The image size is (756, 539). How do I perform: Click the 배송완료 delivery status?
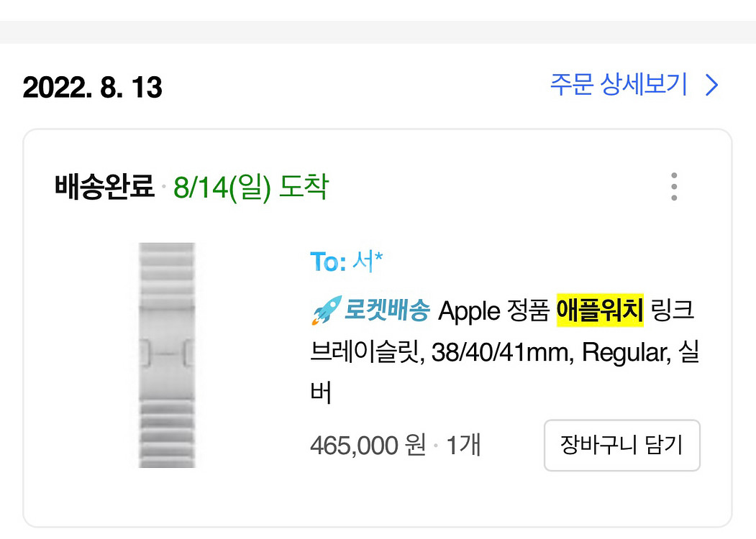[104, 188]
